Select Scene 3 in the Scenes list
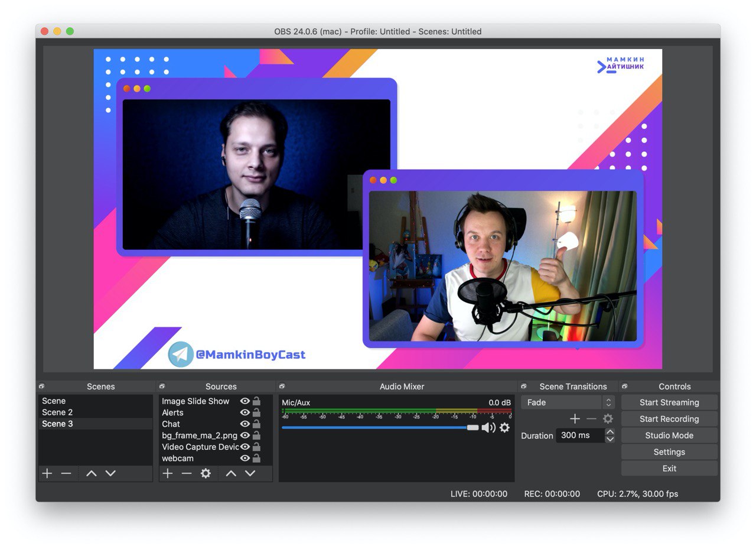This screenshot has width=756, height=549. 96,424
